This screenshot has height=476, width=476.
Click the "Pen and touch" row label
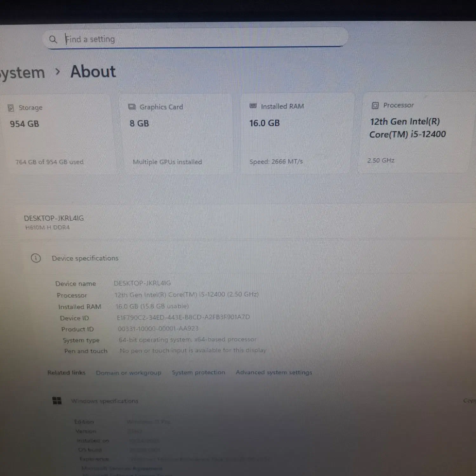86,351
